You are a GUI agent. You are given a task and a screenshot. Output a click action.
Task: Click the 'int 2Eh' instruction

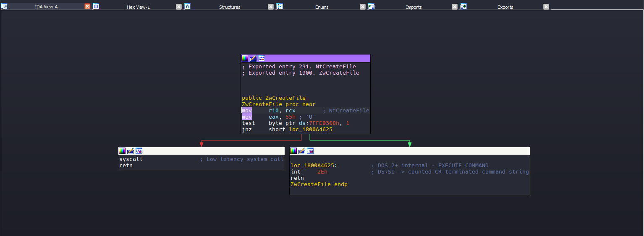click(x=309, y=172)
